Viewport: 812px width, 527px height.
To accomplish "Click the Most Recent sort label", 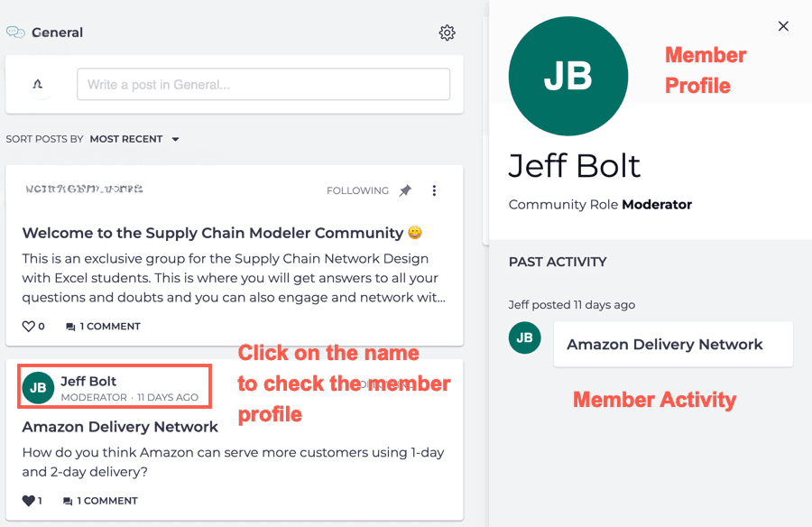I will 126,139.
